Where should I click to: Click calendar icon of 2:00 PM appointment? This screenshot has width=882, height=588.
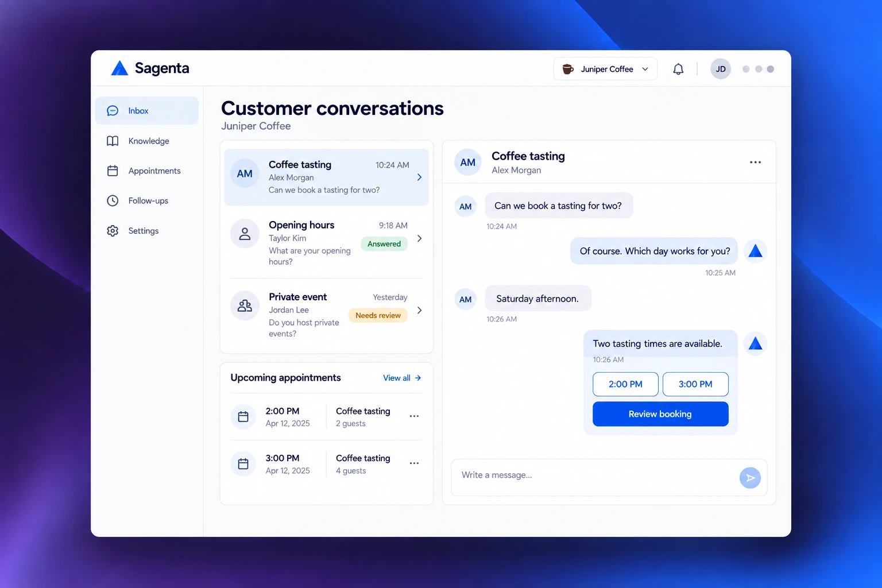point(243,416)
